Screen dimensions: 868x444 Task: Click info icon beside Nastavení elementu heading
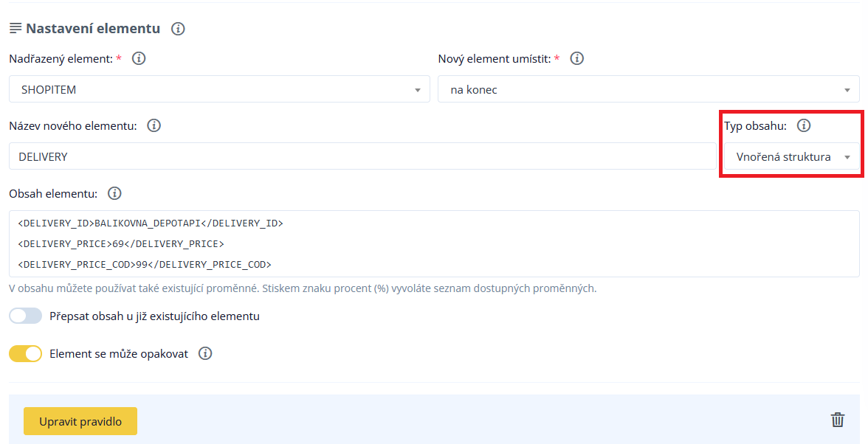[178, 29]
